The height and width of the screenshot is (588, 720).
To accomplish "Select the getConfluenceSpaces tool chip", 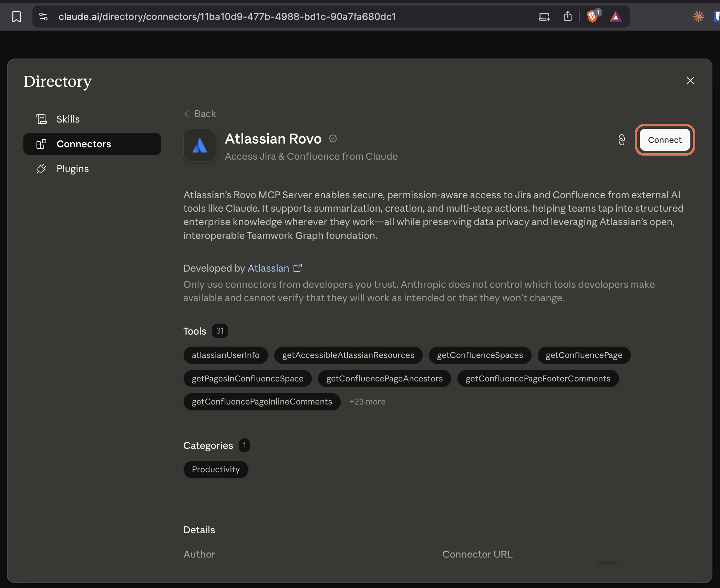I will [480, 355].
